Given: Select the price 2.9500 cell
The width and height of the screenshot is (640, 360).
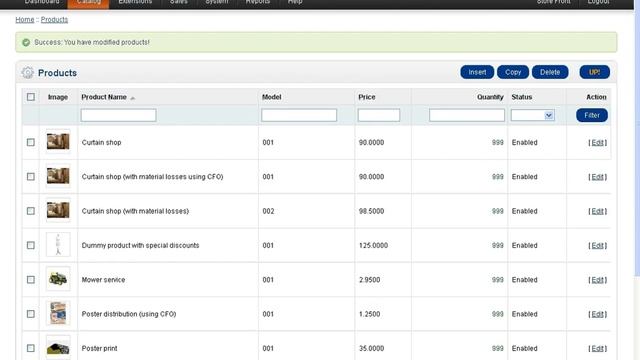Looking at the screenshot, I should point(369,280).
